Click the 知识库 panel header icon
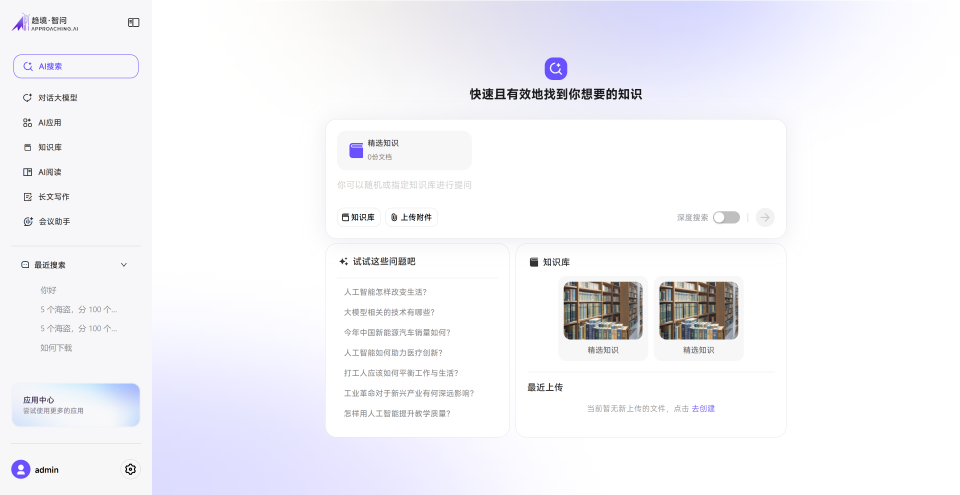This screenshot has width=960, height=495. click(533, 262)
